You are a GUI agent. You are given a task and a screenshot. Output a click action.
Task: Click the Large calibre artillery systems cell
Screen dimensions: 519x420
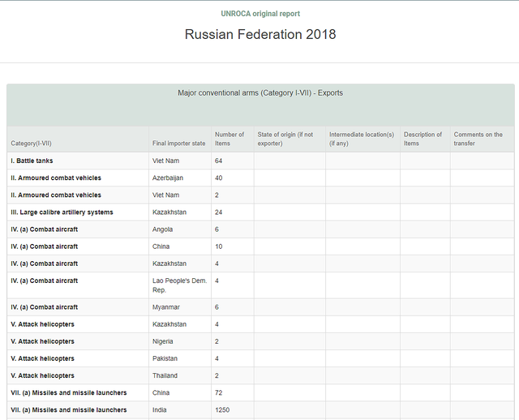(x=62, y=212)
